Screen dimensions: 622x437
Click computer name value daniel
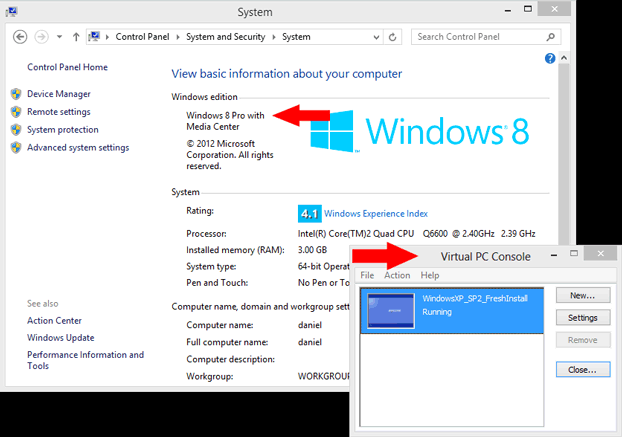310,325
